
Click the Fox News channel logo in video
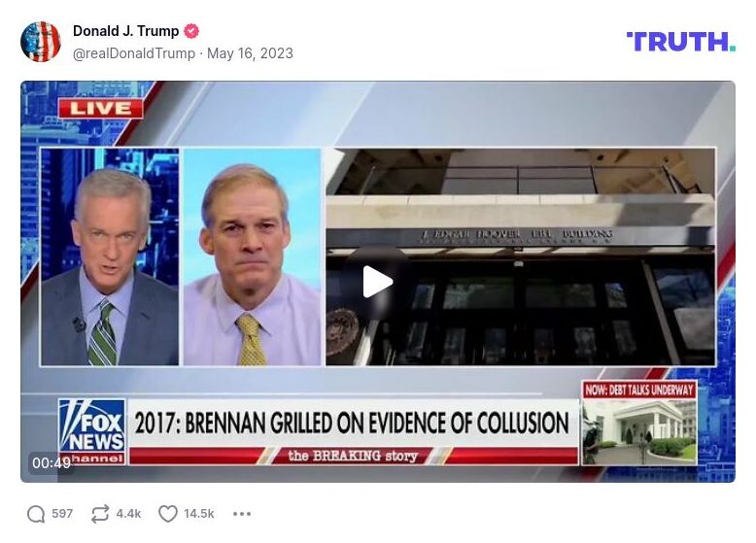(x=92, y=431)
